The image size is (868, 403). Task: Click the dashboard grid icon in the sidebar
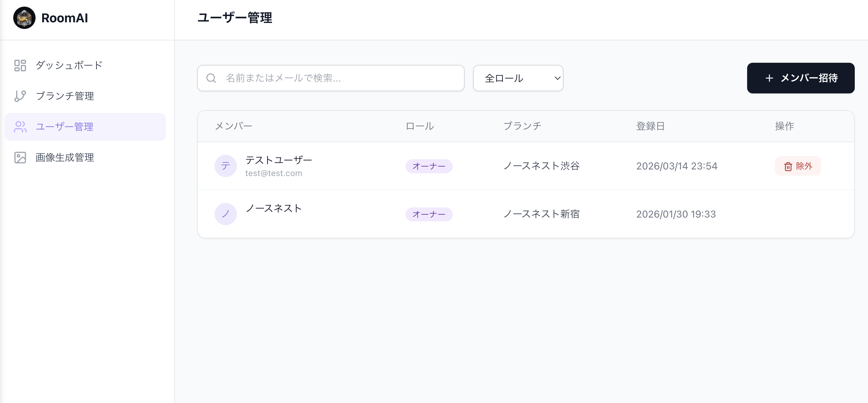[20, 65]
